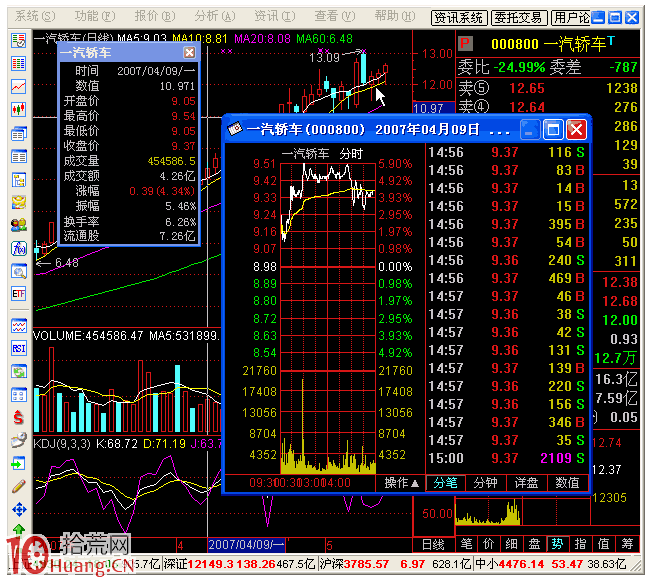
Task: Open the four-pane multi-stock grid icon
Action: click(x=19, y=395)
